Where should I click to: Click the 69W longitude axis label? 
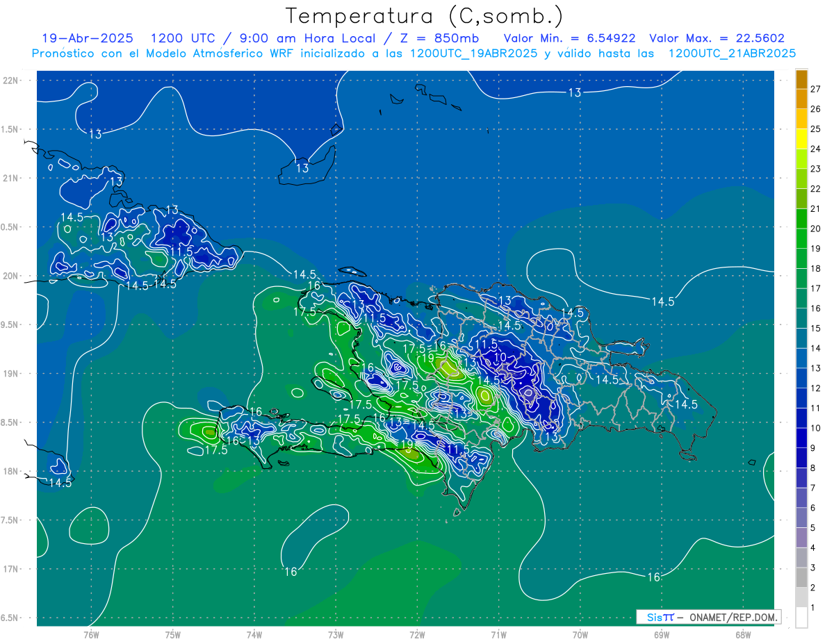click(662, 634)
